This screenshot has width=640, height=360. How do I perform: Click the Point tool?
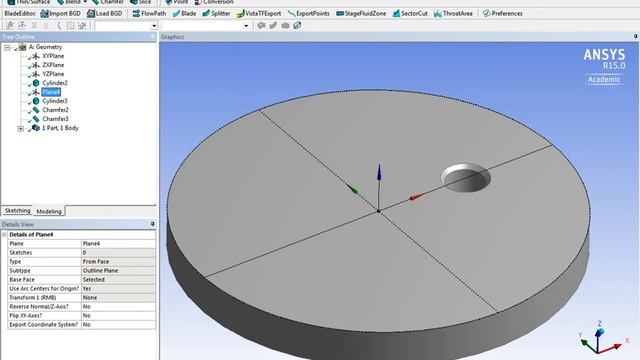pyautogui.click(x=176, y=2)
